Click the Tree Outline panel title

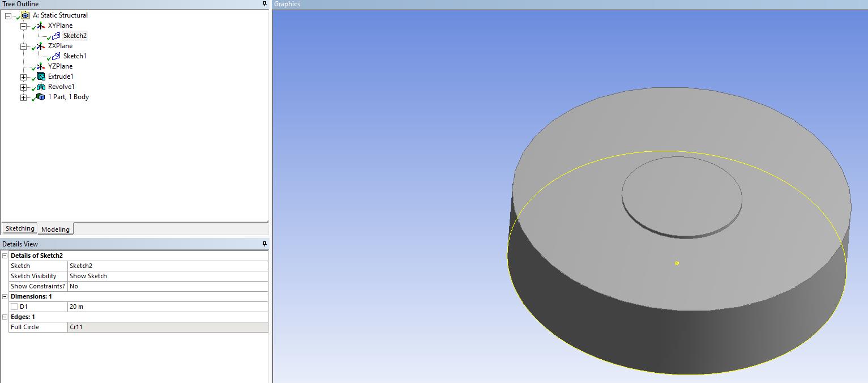(20, 4)
